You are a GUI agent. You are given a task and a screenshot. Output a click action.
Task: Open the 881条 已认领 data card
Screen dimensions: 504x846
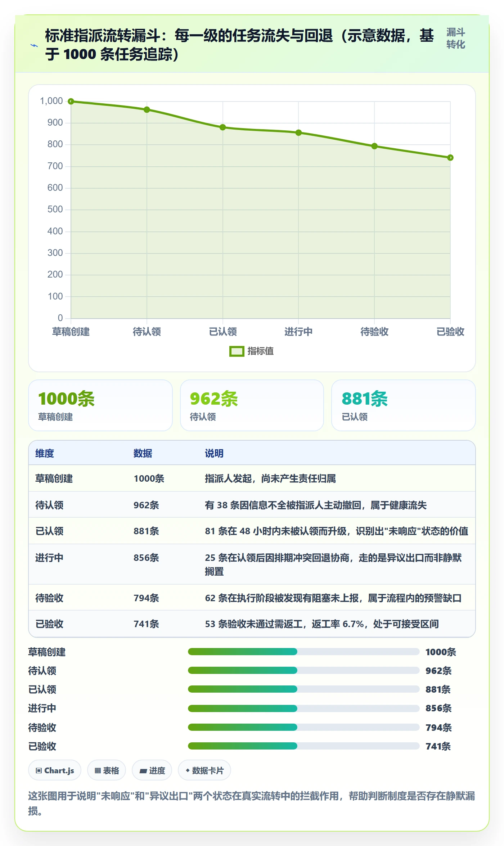404,405
